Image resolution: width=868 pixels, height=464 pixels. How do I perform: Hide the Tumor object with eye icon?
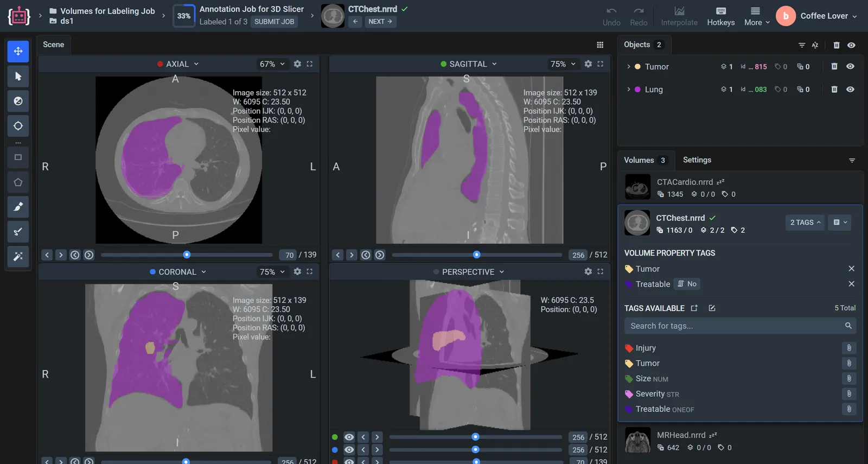click(850, 67)
